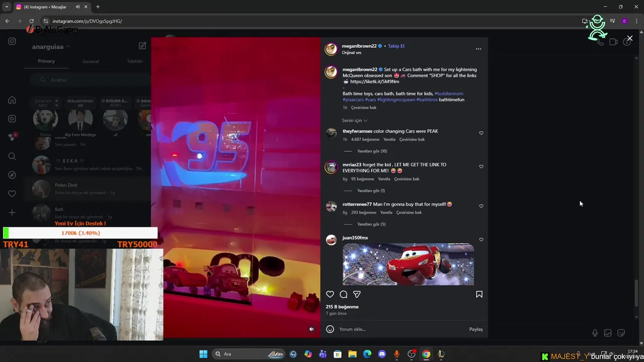This screenshot has height=362, width=644.
Task: Like the post with the heart icon
Action: pos(330,294)
